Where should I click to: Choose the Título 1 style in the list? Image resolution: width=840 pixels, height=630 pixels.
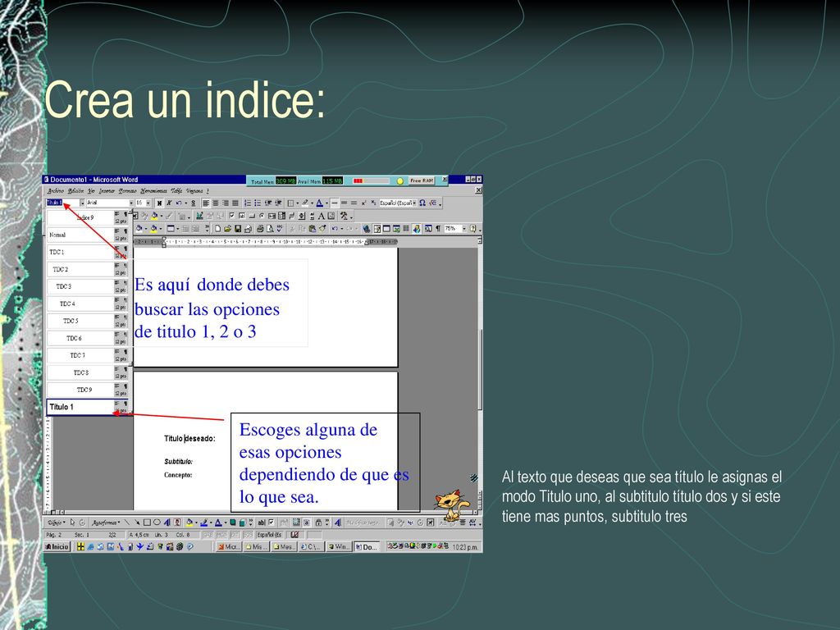click(88, 407)
